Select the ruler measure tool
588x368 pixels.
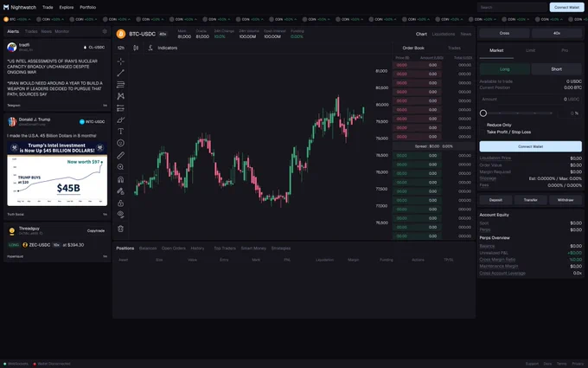click(120, 155)
